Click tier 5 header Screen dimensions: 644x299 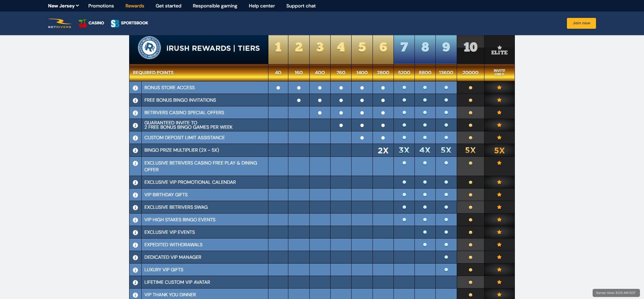[x=362, y=49]
